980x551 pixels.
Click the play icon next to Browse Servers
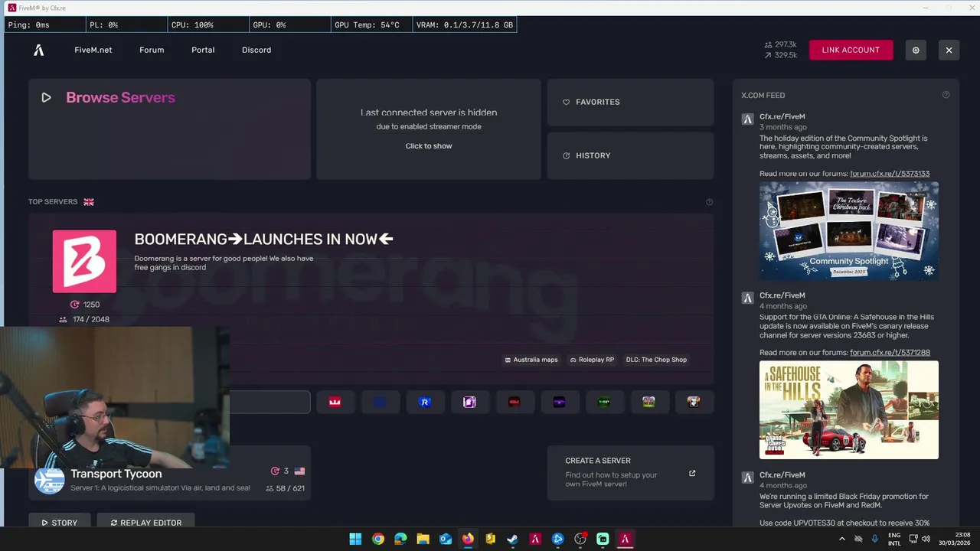47,97
